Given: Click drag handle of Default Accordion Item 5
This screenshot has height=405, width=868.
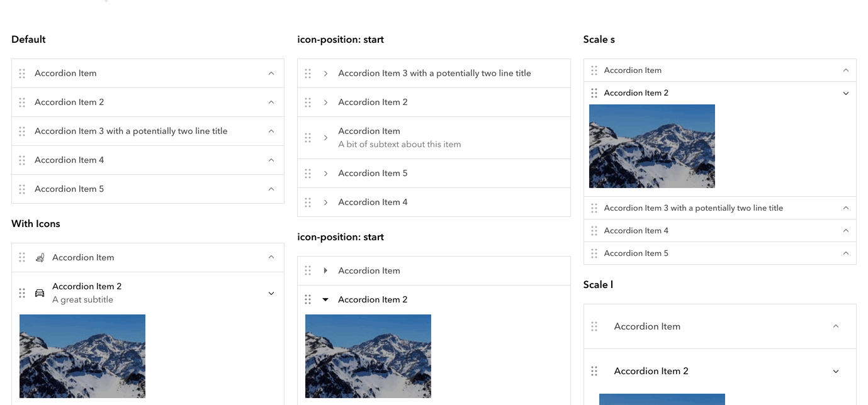Looking at the screenshot, I should pyautogui.click(x=22, y=189).
